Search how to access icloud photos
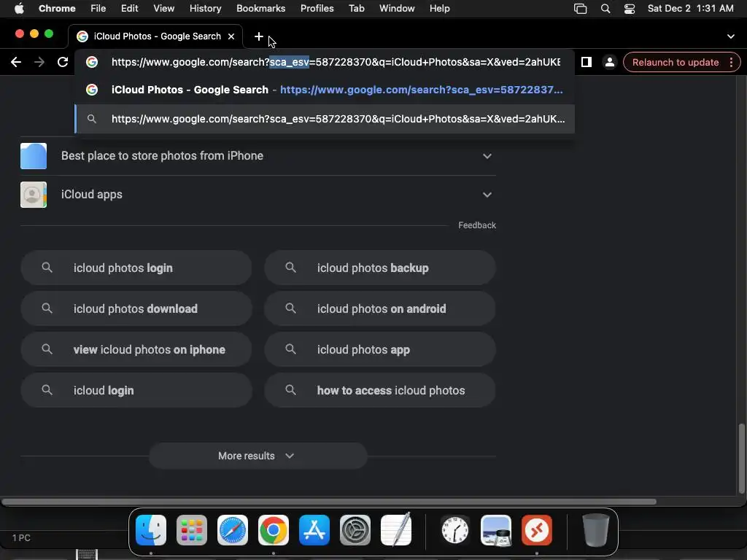This screenshot has width=747, height=560. (380, 390)
